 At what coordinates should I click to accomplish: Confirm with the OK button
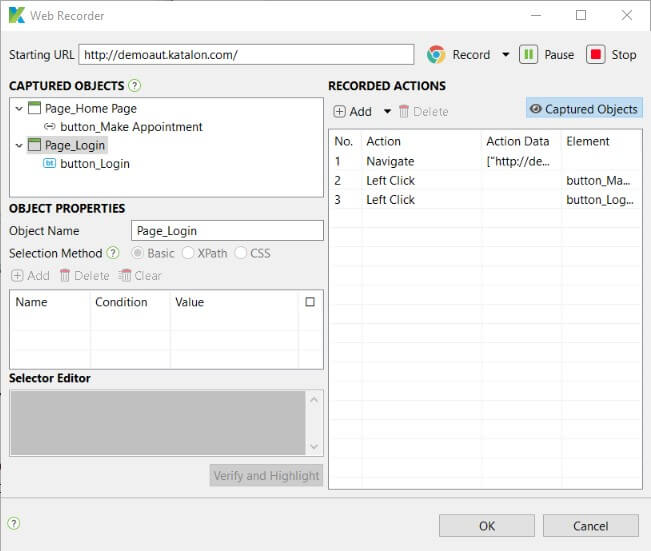click(487, 526)
